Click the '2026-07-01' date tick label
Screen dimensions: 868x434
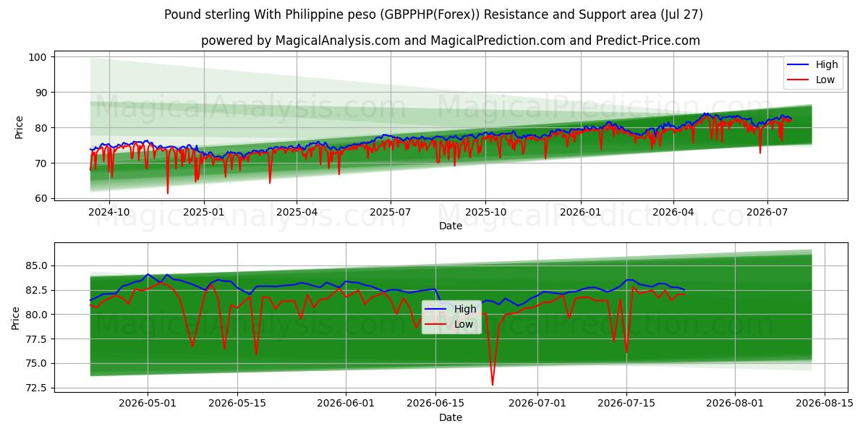538,402
